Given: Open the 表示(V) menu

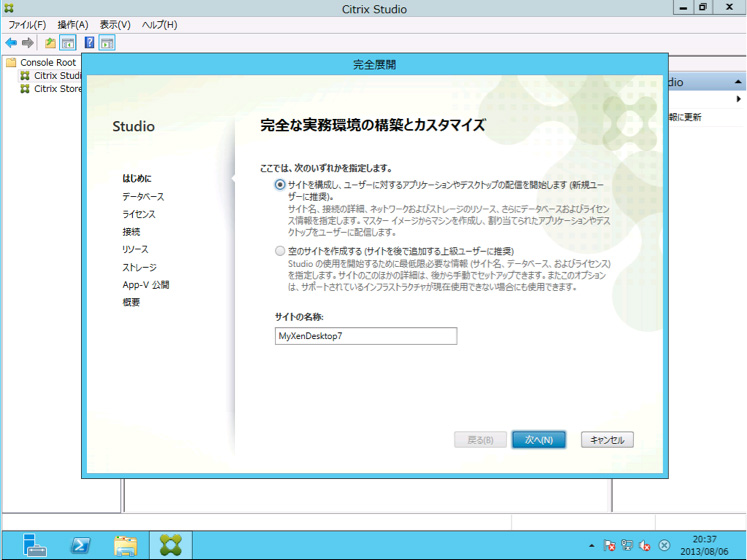Looking at the screenshot, I should (115, 25).
